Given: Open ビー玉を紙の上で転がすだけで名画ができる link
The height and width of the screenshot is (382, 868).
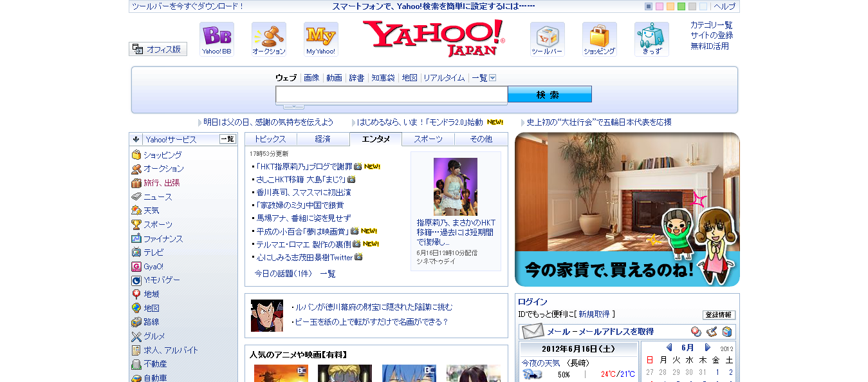Looking at the screenshot, I should point(372,322).
